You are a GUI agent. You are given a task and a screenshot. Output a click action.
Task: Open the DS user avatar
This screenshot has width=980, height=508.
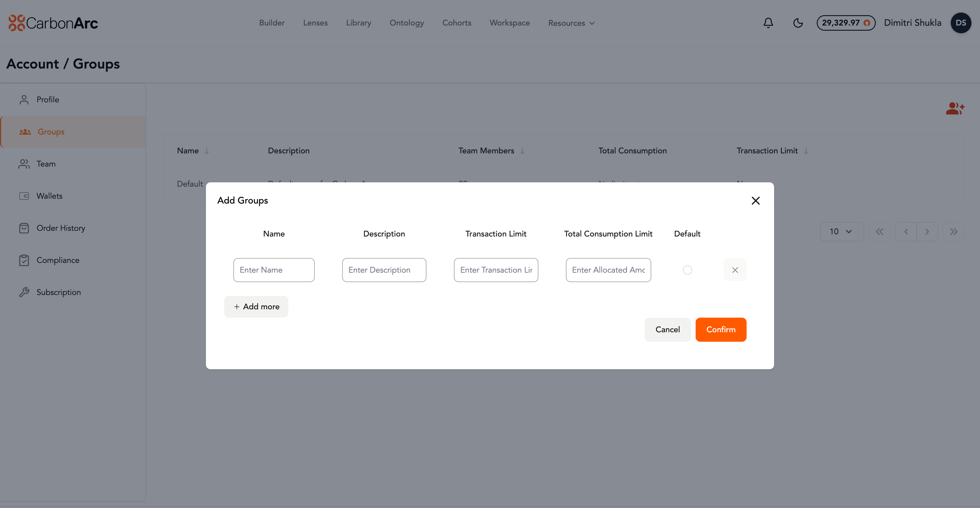point(961,23)
